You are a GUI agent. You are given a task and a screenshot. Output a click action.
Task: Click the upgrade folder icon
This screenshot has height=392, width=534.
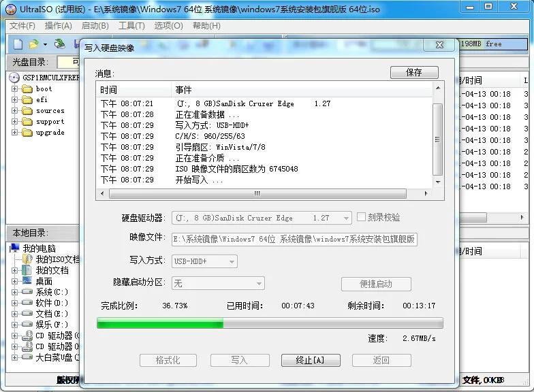click(27, 133)
